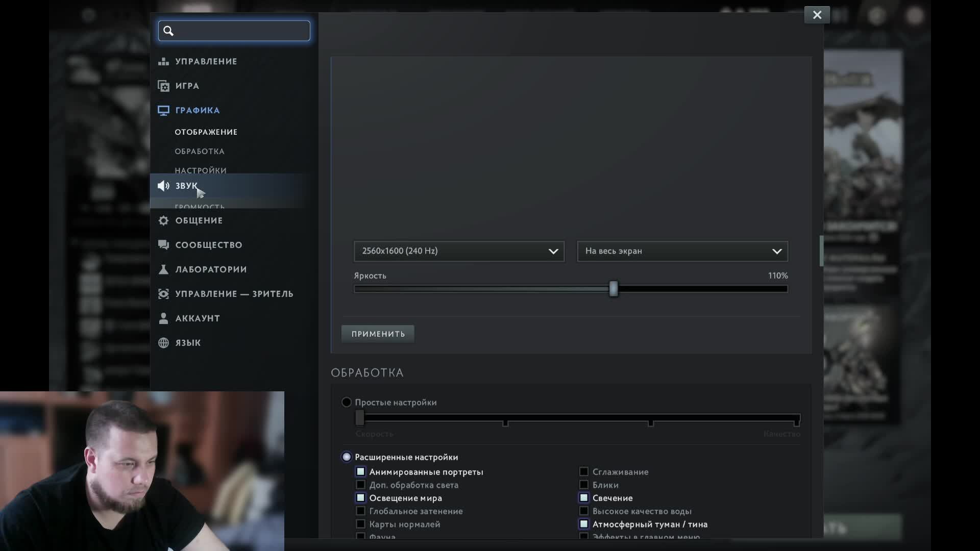Open the Отображение subsection

[206, 132]
